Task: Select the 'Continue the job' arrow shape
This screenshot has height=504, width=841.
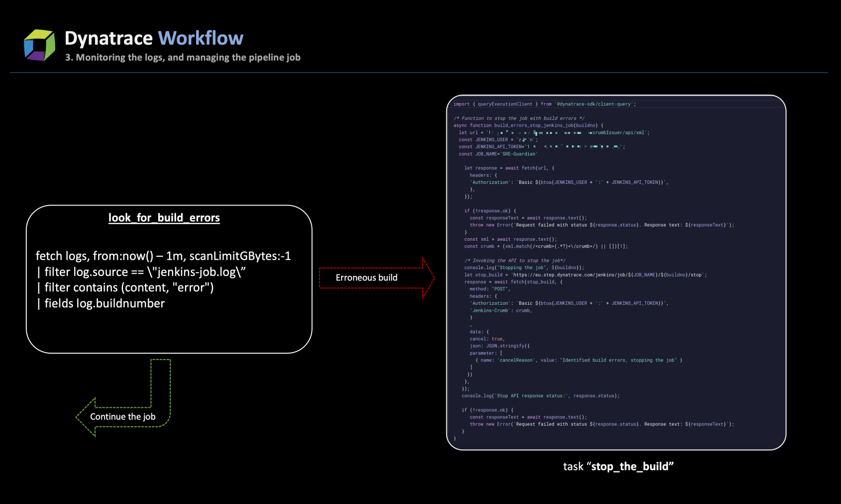Action: tap(124, 416)
